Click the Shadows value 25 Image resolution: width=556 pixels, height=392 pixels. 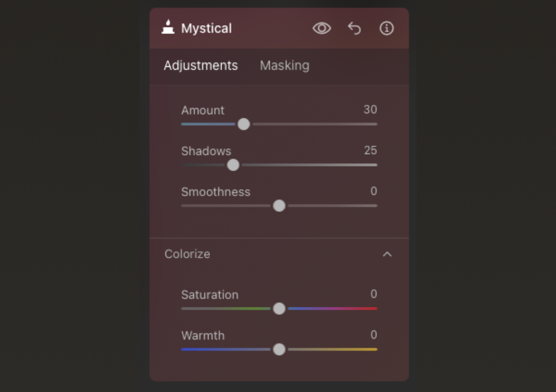(371, 150)
